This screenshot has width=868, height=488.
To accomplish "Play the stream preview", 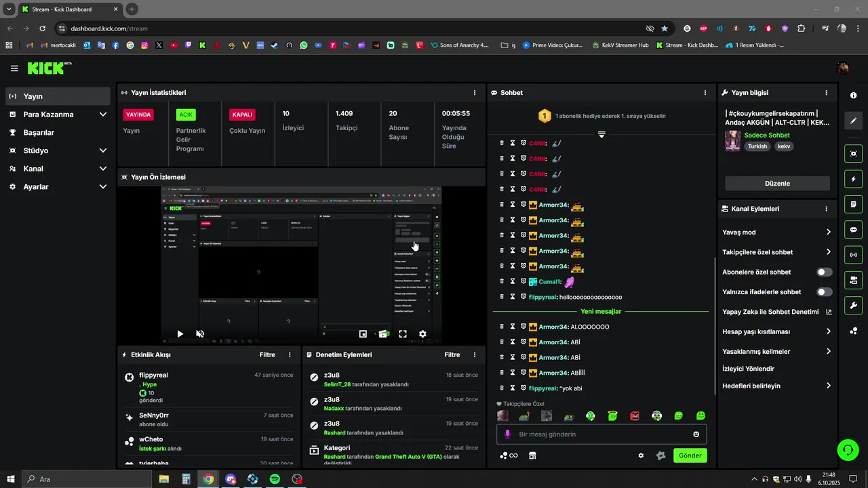I will click(180, 333).
